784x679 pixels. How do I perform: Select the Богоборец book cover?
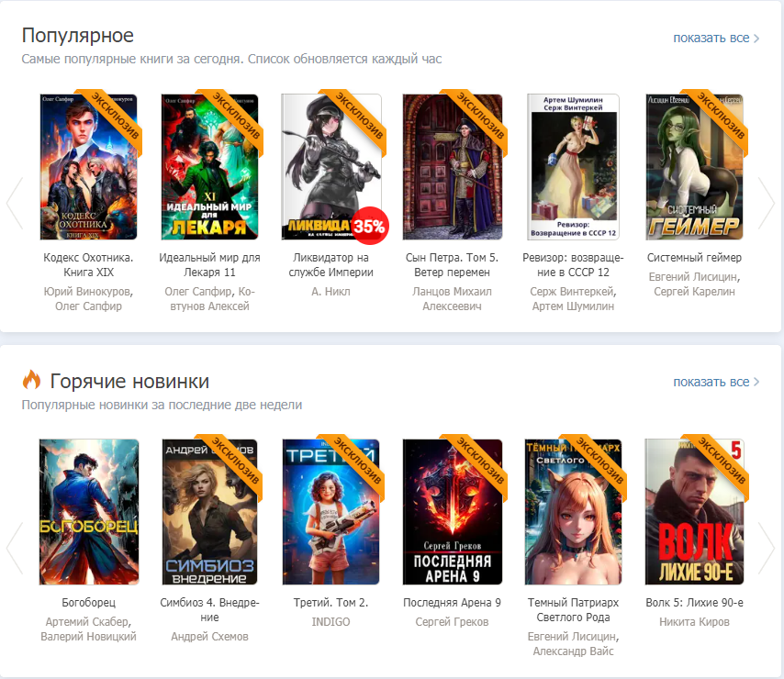click(89, 512)
